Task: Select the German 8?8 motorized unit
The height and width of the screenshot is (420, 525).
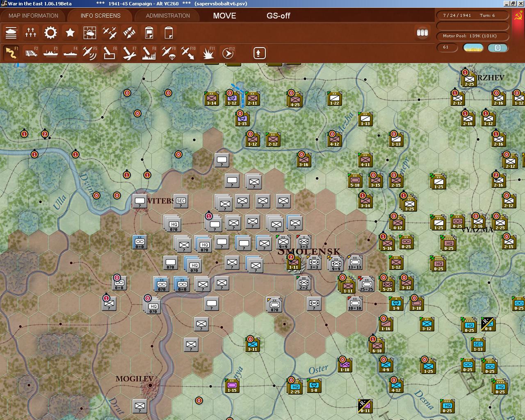Action: point(274,304)
